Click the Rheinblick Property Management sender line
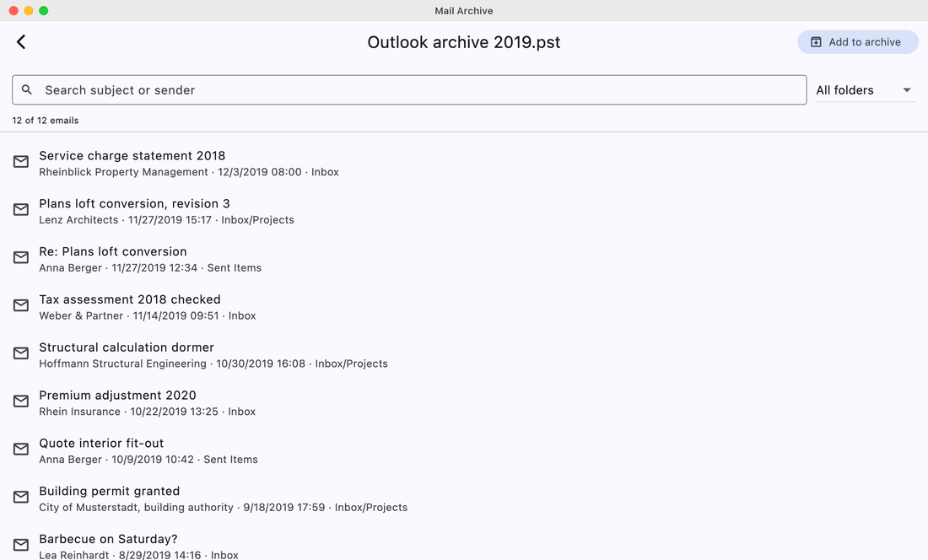The image size is (928, 560). pyautogui.click(x=189, y=172)
